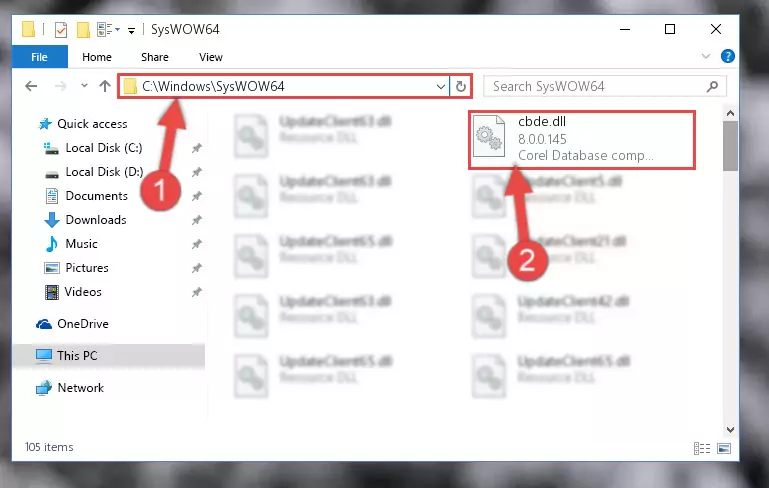Switch to the View tab
Image resolution: width=769 pixels, height=488 pixels.
point(211,57)
